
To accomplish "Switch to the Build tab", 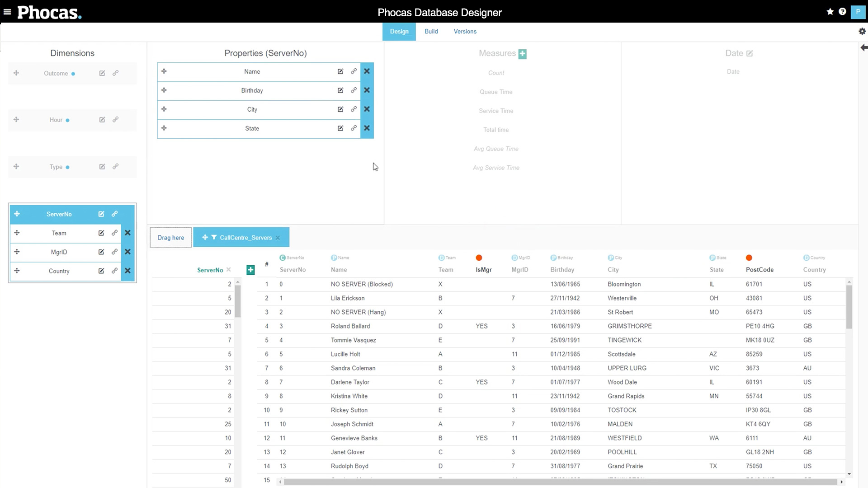I will [431, 31].
